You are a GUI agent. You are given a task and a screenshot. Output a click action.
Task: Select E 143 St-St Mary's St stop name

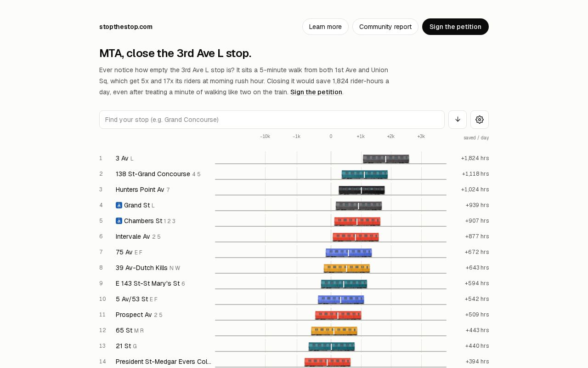coord(147,283)
